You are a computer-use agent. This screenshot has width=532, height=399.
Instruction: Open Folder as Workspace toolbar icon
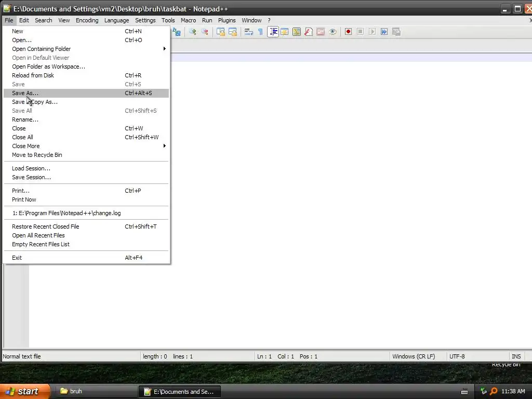(x=320, y=32)
